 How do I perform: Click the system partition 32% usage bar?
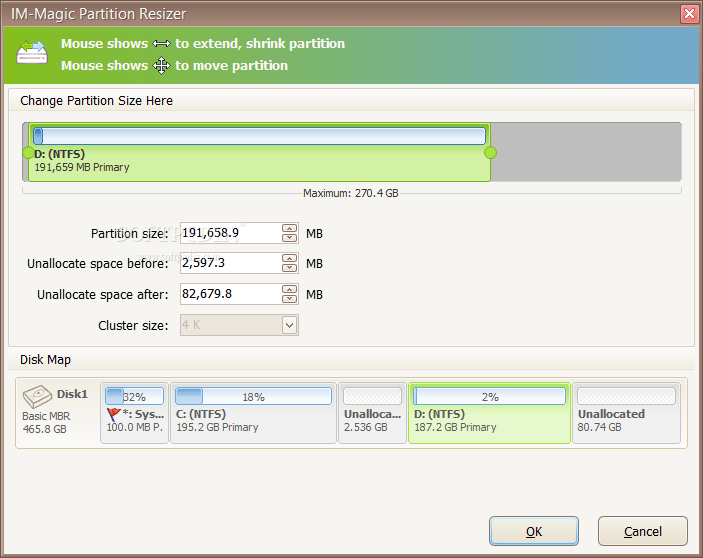[x=135, y=397]
